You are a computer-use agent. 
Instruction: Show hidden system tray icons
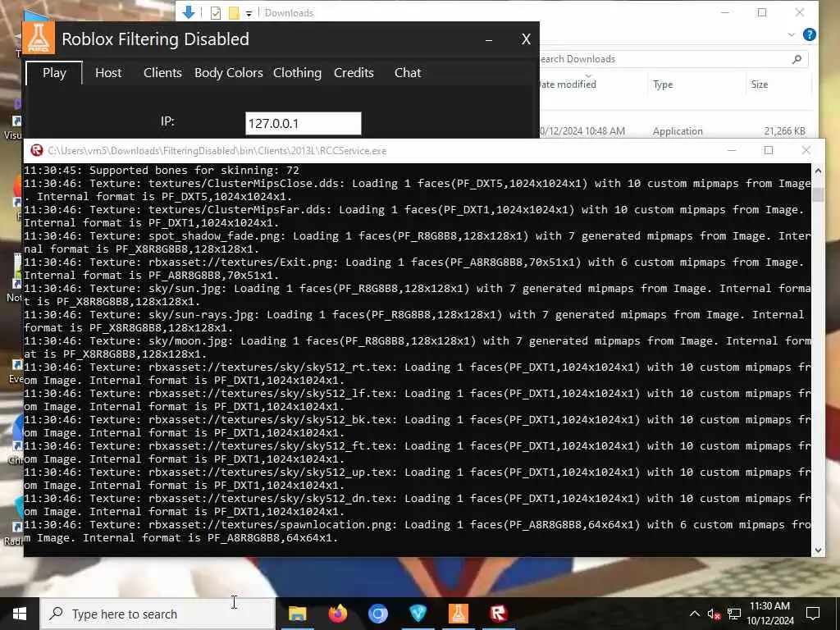pos(694,614)
